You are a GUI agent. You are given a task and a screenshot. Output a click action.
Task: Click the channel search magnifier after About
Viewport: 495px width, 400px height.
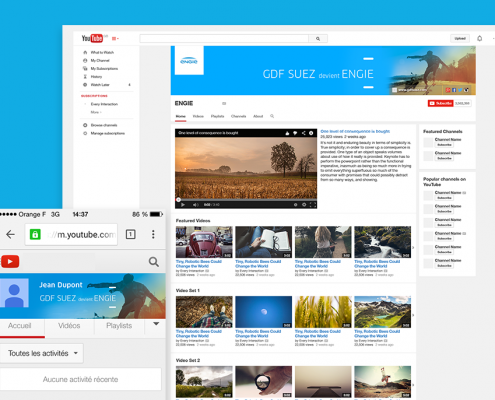coord(272,116)
